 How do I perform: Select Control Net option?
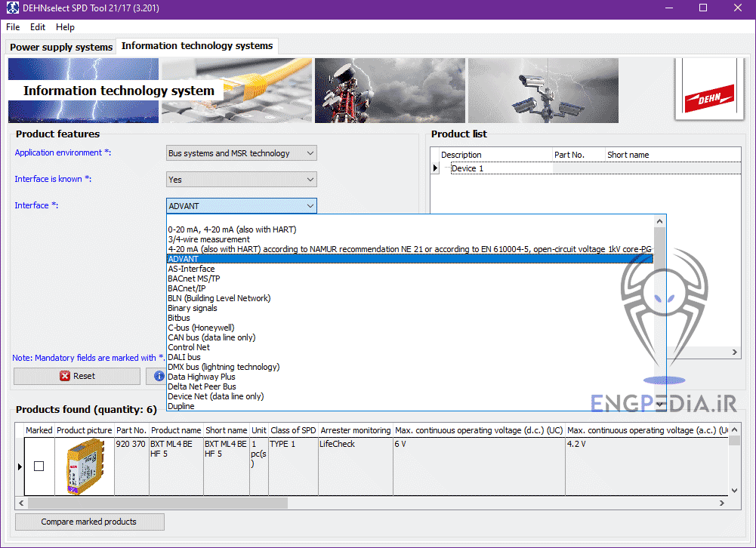click(x=410, y=347)
